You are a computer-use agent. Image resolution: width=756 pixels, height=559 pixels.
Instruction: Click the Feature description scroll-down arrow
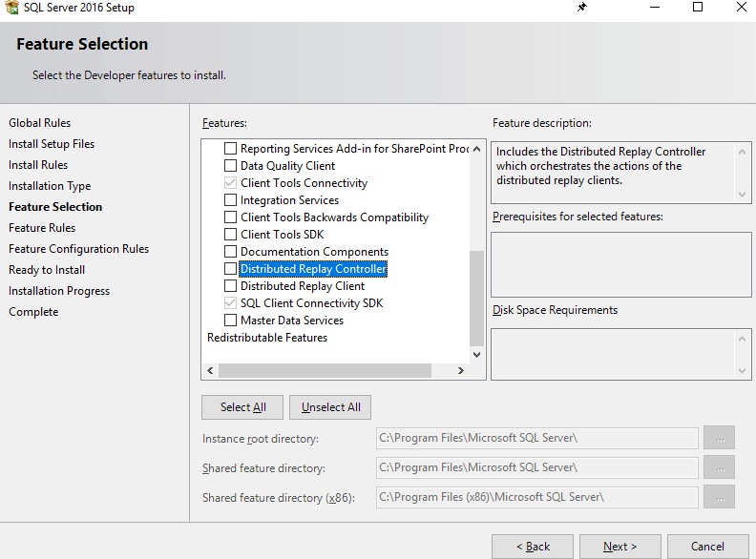click(x=742, y=195)
